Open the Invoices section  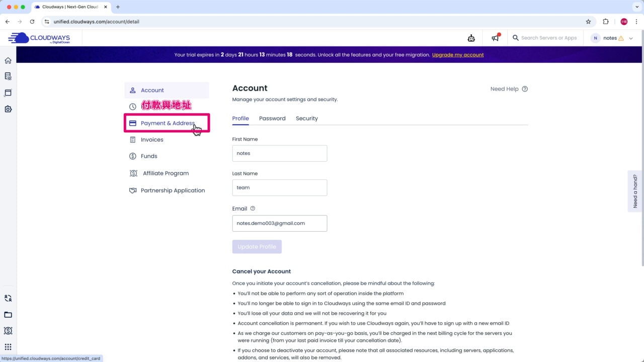tap(152, 140)
